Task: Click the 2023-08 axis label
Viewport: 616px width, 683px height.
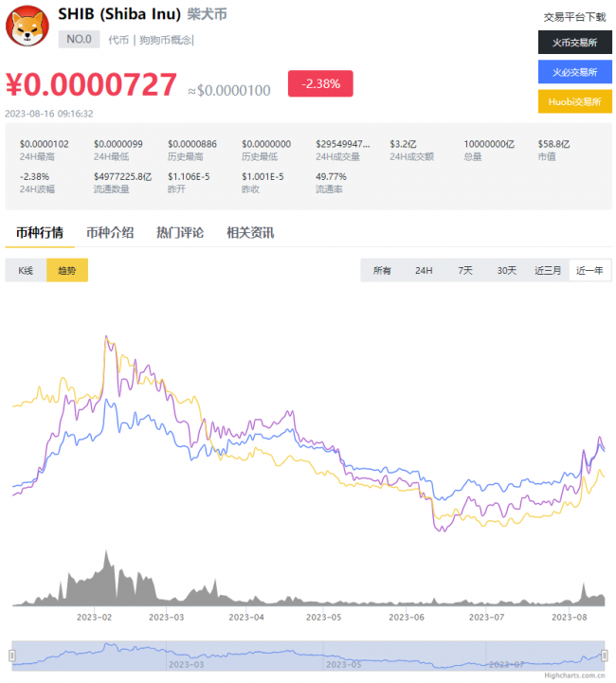Action: pyautogui.click(x=570, y=618)
